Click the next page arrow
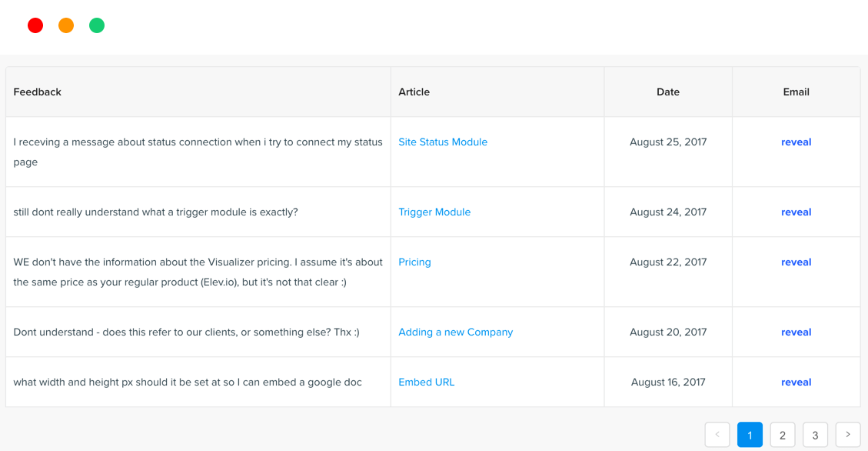The width and height of the screenshot is (868, 451). (x=848, y=435)
